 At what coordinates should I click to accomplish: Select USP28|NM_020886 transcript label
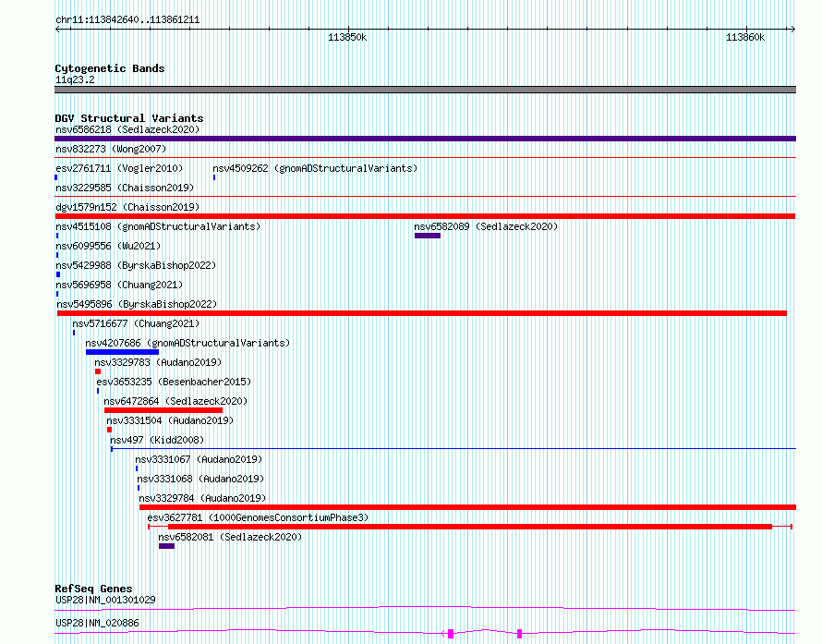97,623
